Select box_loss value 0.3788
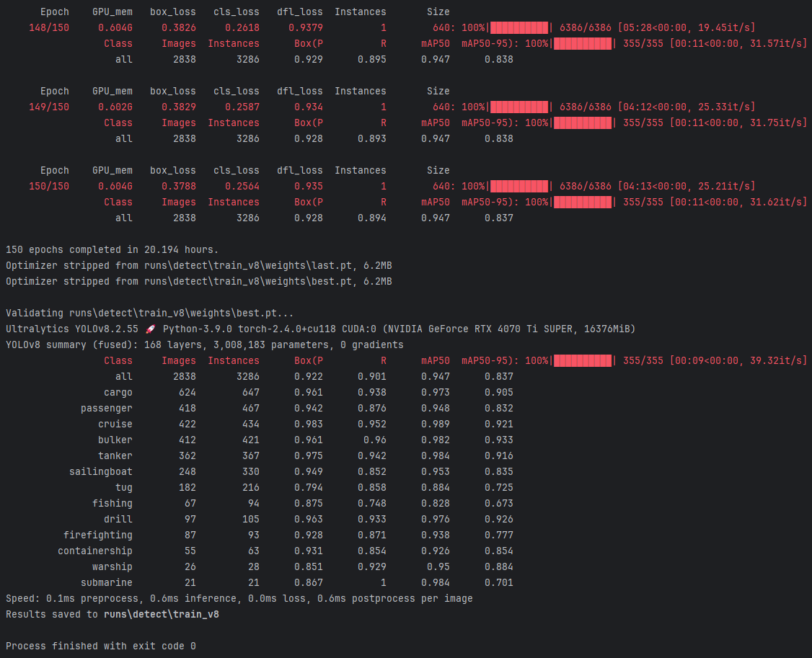Viewport: 812px width, 658px height. 179,186
